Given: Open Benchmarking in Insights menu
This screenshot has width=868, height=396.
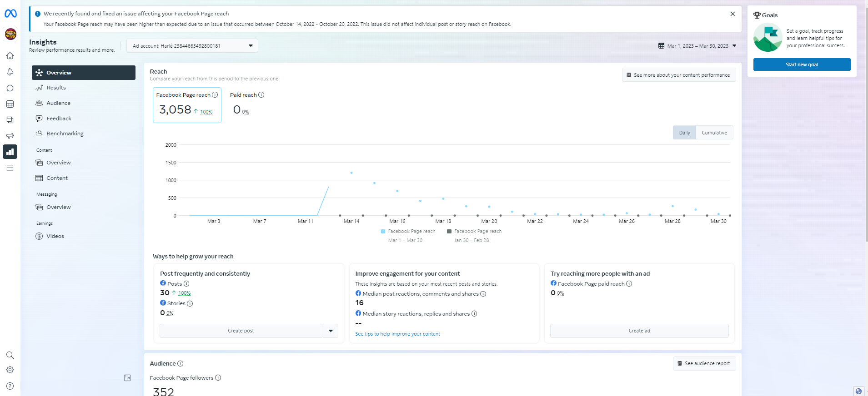Looking at the screenshot, I should tap(65, 134).
